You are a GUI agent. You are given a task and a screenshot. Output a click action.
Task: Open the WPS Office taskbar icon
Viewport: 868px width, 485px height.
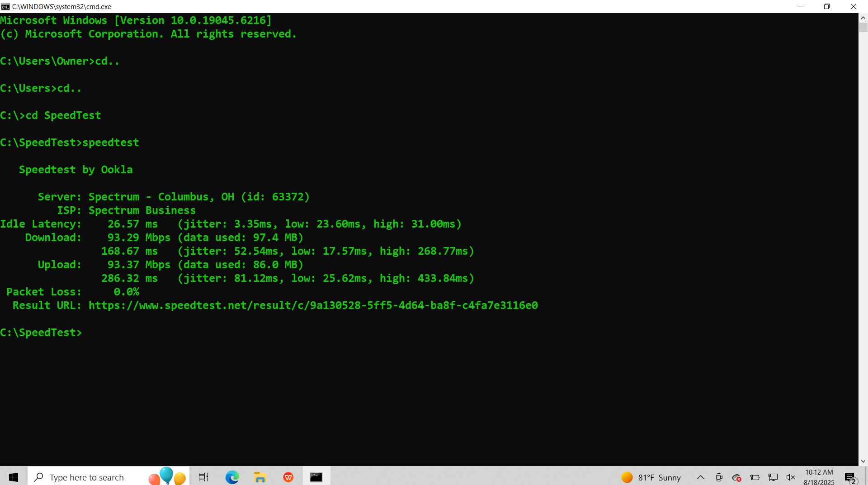point(288,477)
